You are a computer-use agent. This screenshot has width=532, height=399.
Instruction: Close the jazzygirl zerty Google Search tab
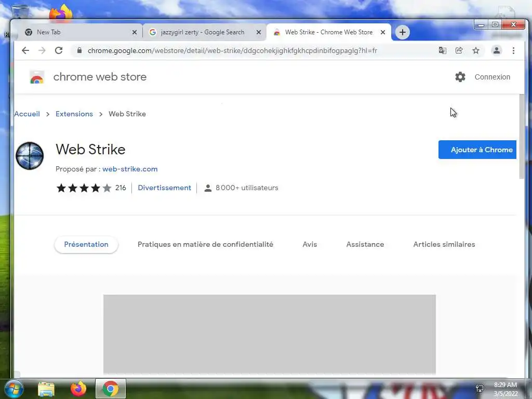pos(259,32)
